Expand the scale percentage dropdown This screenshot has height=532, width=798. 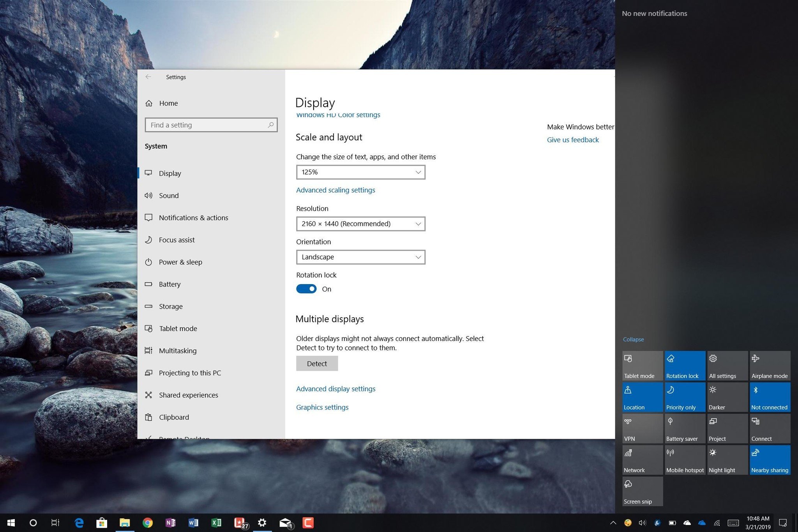pyautogui.click(x=360, y=171)
